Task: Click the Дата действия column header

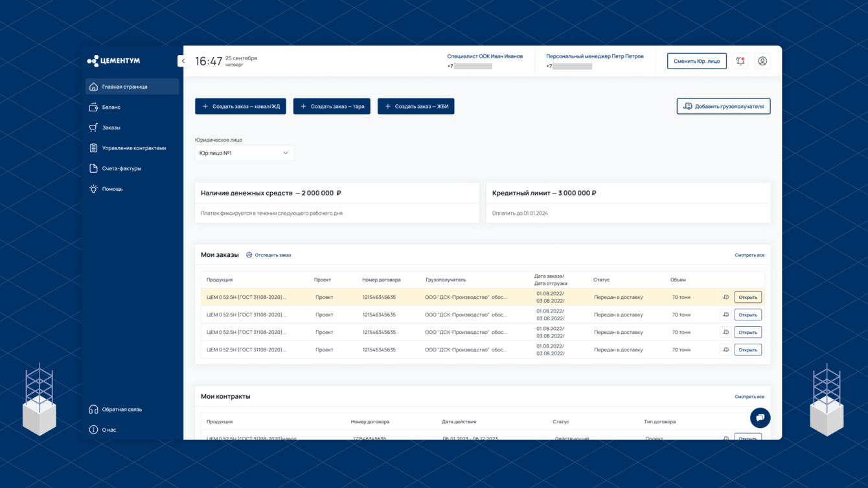Action: pyautogui.click(x=459, y=421)
